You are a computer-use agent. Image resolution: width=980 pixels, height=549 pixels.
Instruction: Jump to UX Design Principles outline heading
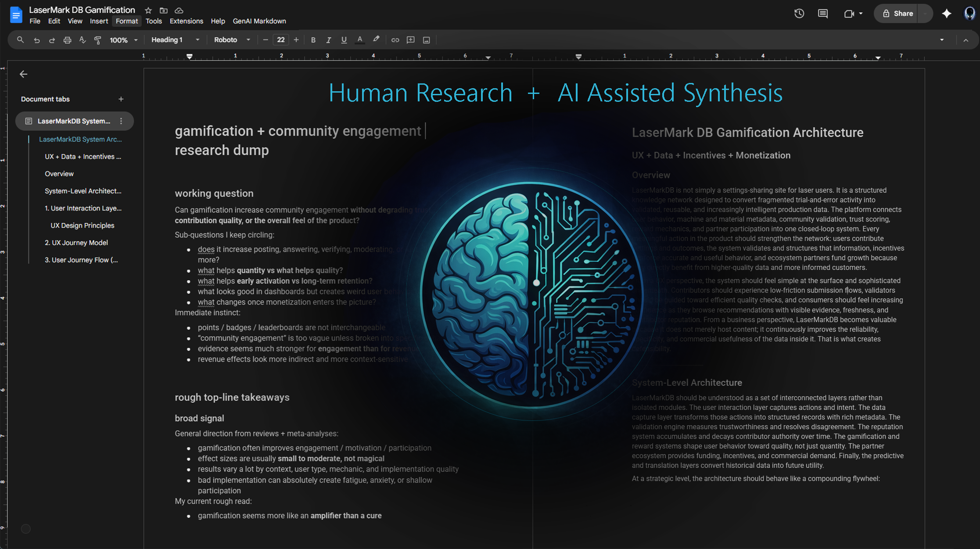pos(82,225)
